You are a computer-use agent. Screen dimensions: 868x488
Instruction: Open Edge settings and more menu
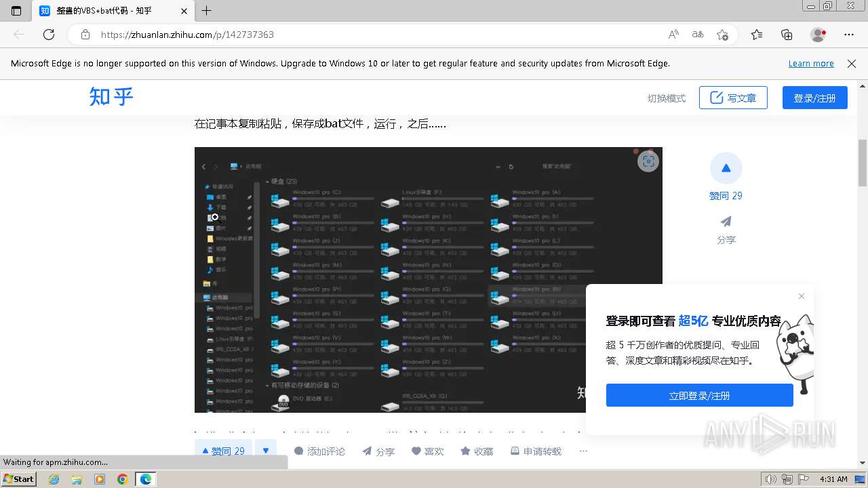(x=849, y=35)
